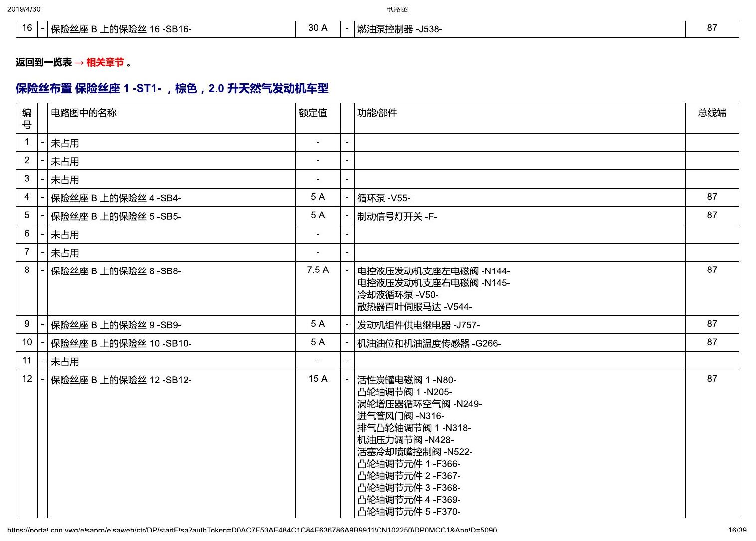The image size is (756, 541).
Task: Click 未占用 in row 1
Action: click(x=65, y=143)
